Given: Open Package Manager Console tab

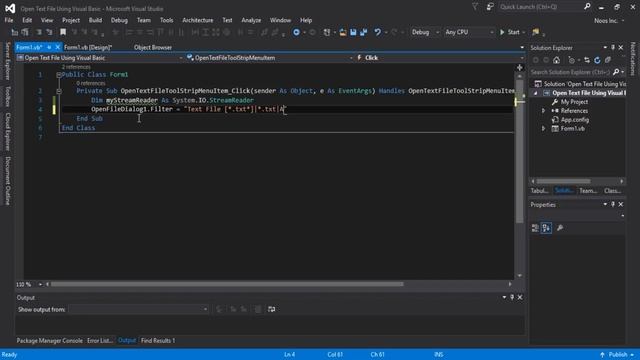Looking at the screenshot, I should click(49, 340).
